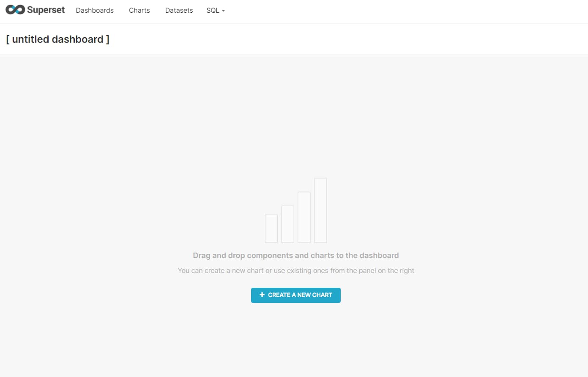
Task: Click the bar chart placeholder graphic
Action: pyautogui.click(x=295, y=210)
